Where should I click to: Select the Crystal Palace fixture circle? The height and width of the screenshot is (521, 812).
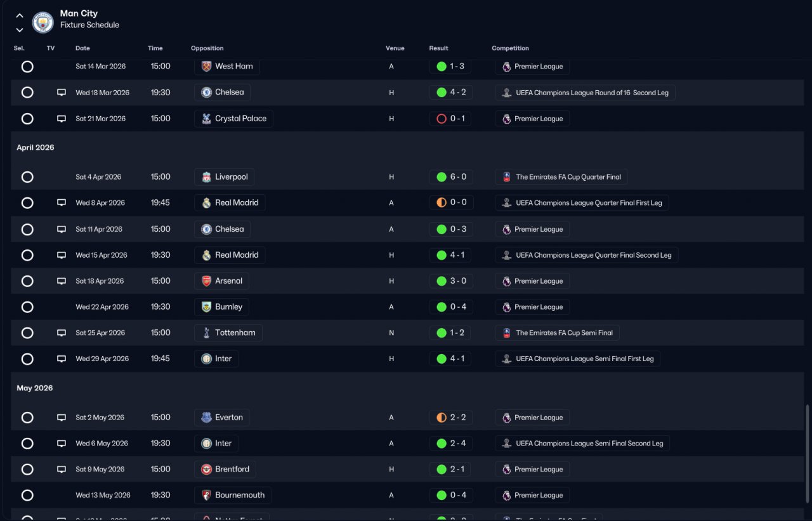point(27,119)
